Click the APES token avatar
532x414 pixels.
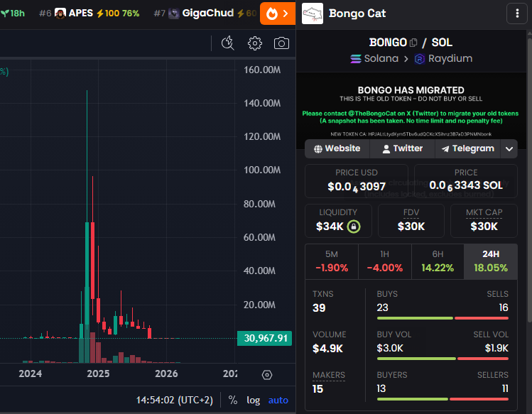click(x=60, y=13)
